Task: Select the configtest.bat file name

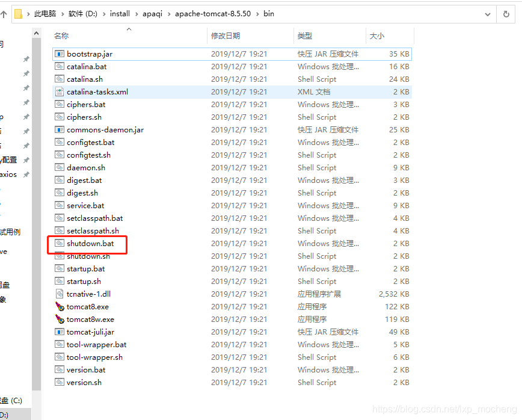Action: coord(90,143)
